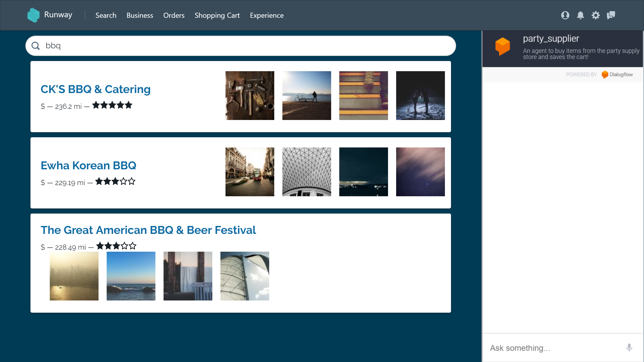Screen dimensions: 644x362
Task: Click the Dialogflow powered-by link
Action: point(617,74)
